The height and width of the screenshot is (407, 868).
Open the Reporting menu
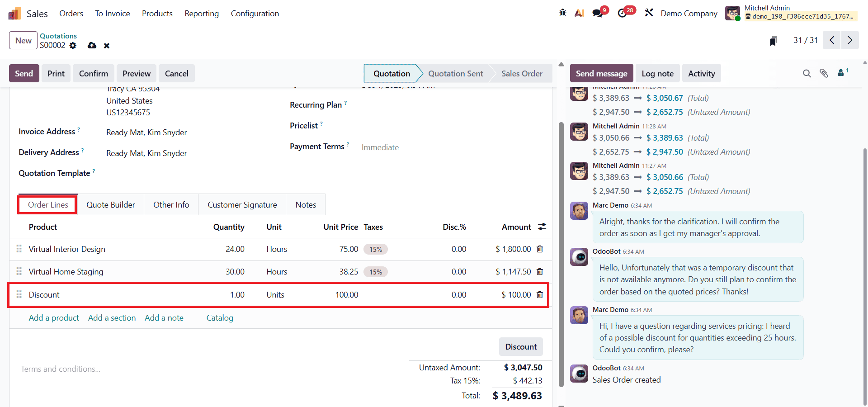(x=201, y=14)
